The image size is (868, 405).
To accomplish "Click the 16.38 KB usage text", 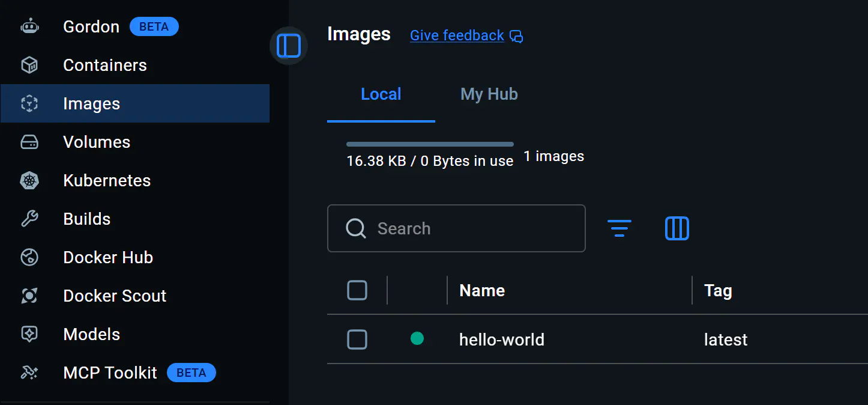I will pyautogui.click(x=430, y=161).
